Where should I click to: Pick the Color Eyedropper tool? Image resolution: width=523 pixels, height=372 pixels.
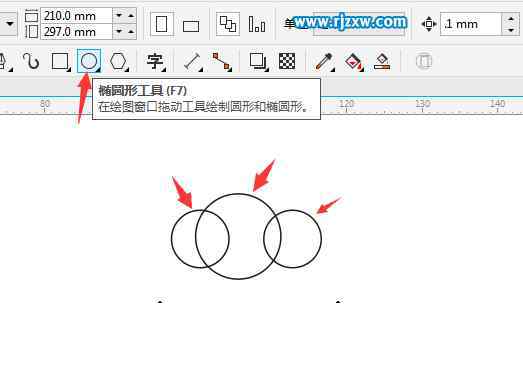pos(324,61)
